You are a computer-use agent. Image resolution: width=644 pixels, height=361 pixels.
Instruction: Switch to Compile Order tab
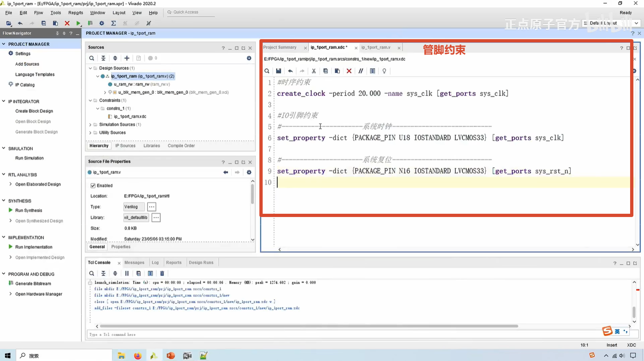point(181,146)
